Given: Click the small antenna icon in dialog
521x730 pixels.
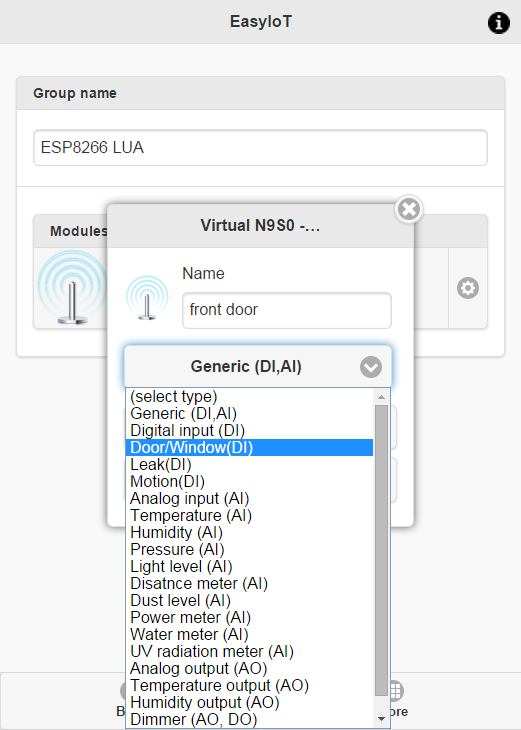Looking at the screenshot, I should [147, 298].
